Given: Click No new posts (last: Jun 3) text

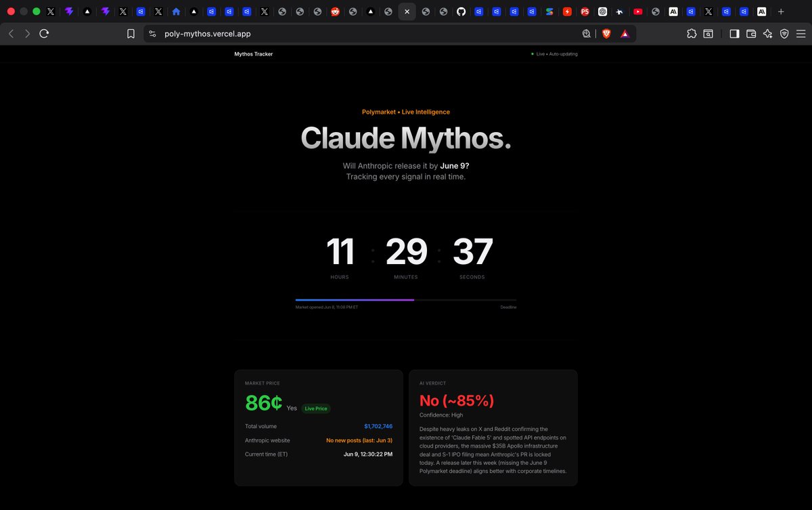Looking at the screenshot, I should 359,440.
